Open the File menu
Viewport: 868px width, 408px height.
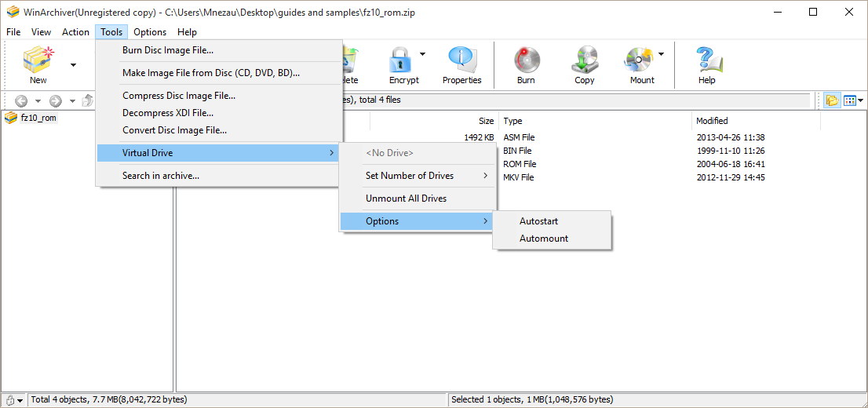point(13,32)
